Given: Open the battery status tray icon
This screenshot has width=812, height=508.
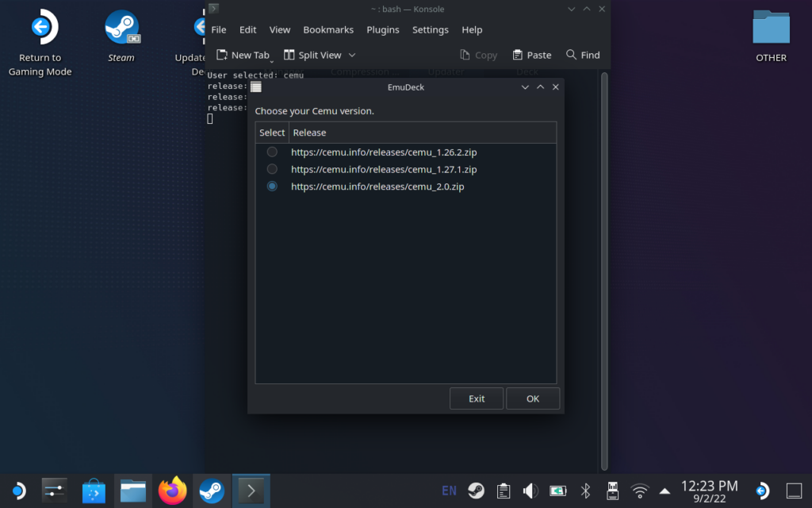Looking at the screenshot, I should tap(557, 491).
